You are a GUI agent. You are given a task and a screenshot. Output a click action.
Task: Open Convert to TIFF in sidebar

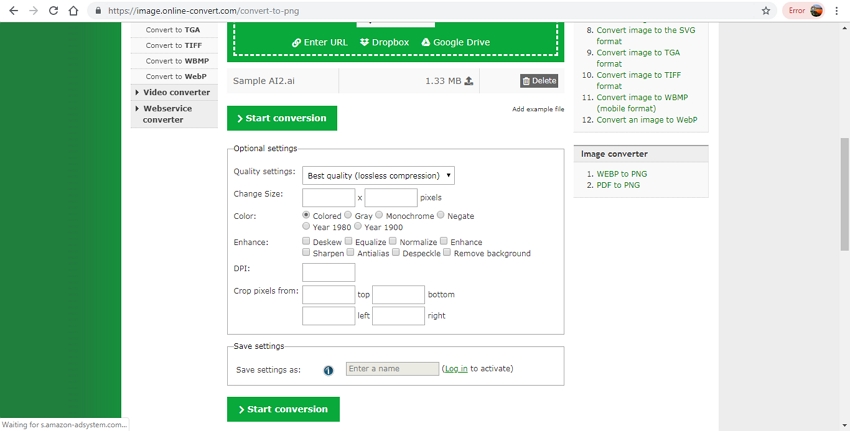[173, 45]
